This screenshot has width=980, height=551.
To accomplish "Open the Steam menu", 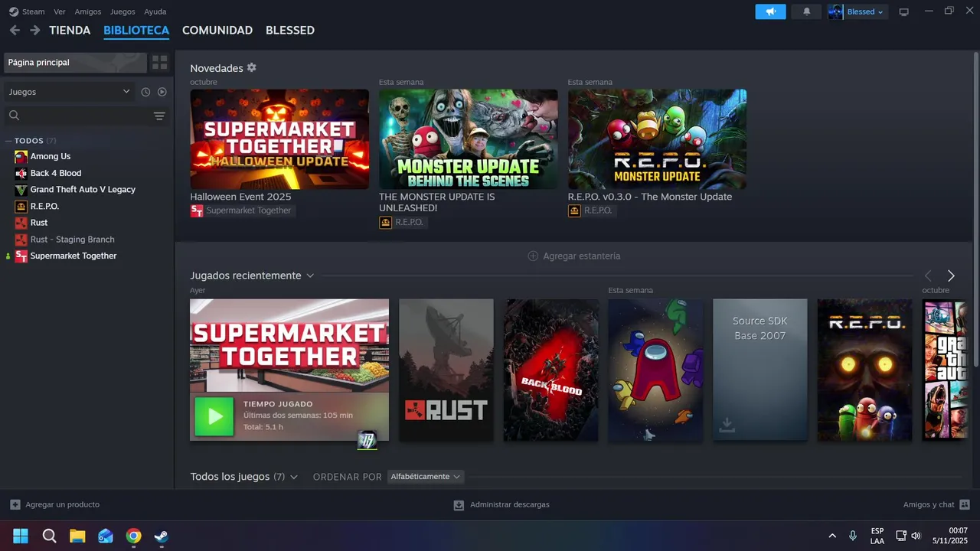I will coord(34,11).
